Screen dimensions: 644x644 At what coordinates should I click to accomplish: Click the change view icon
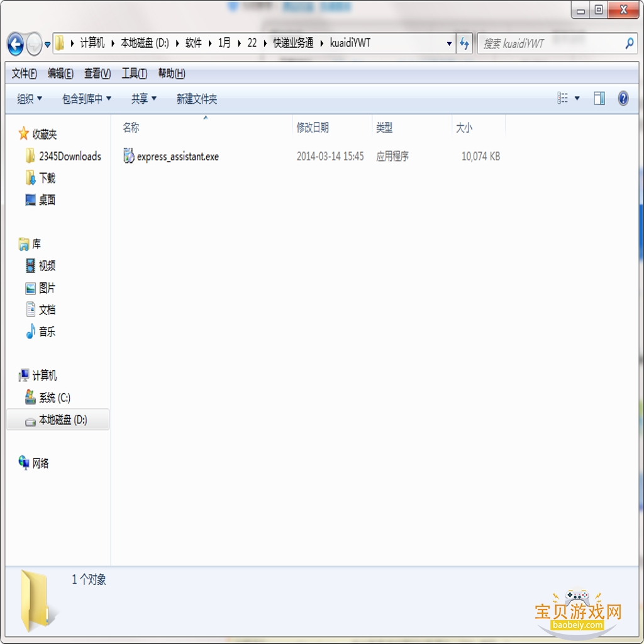tap(562, 98)
